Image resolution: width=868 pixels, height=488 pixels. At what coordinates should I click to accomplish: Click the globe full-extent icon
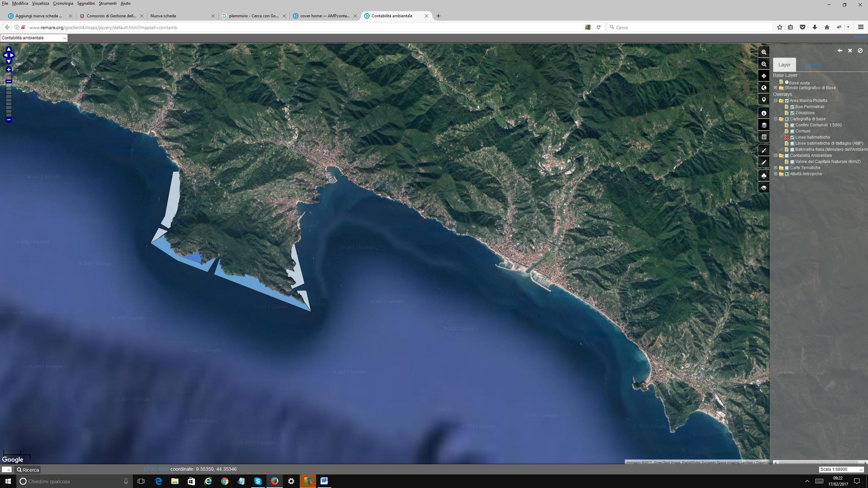tap(764, 88)
